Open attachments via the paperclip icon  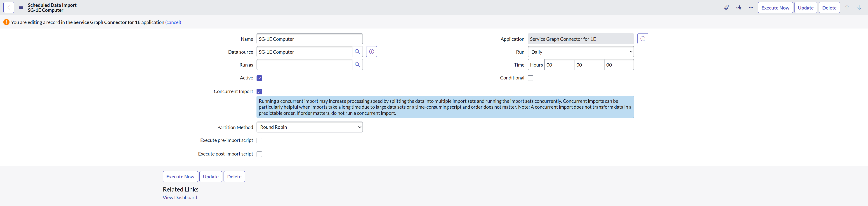pyautogui.click(x=726, y=7)
